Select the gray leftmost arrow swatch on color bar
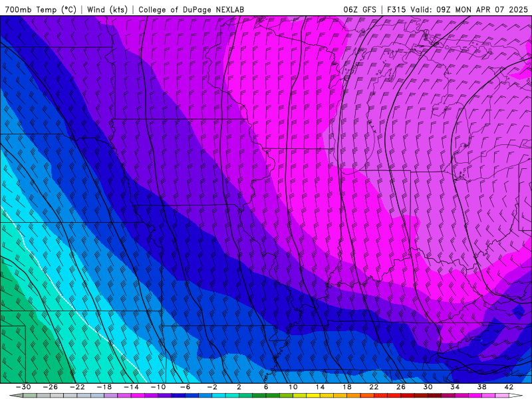This screenshot has width=532, height=399. [x=16, y=395]
